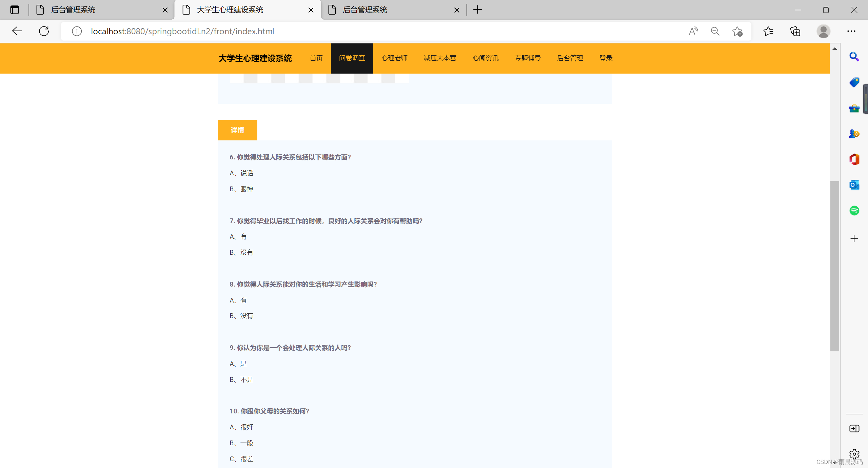Open the Favorites list

[x=768, y=31]
